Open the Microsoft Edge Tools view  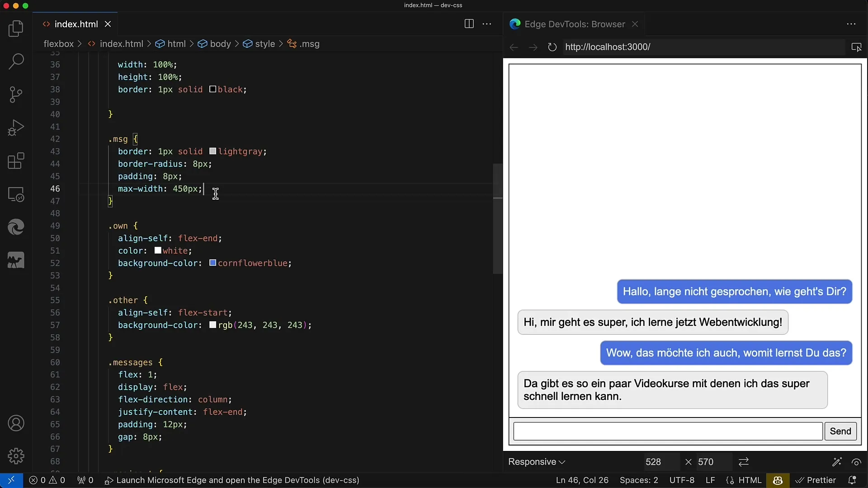click(x=16, y=227)
